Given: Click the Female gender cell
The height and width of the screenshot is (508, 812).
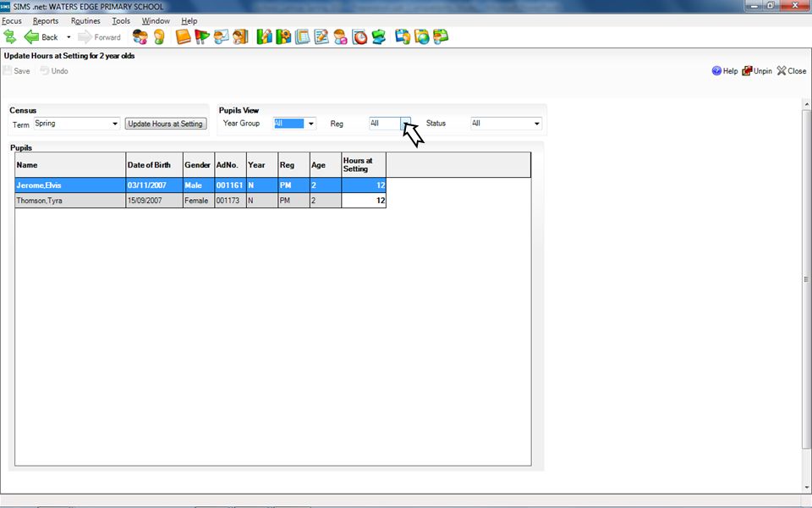Looking at the screenshot, I should [198, 201].
